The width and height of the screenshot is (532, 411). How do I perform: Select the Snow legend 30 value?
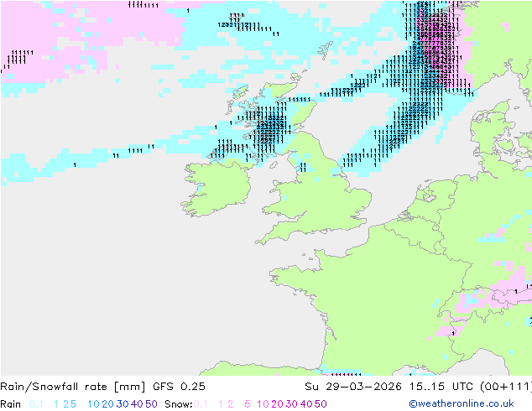click(x=292, y=404)
